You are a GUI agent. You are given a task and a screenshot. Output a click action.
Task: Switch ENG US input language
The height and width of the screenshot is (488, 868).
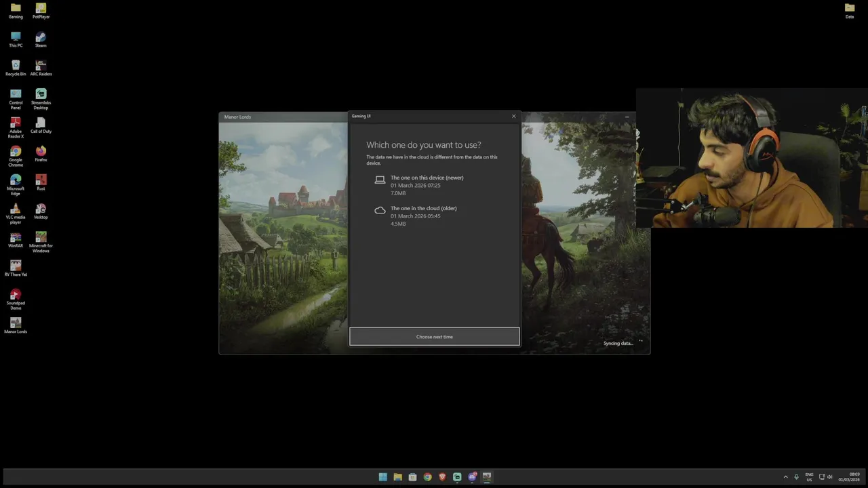coord(809,477)
